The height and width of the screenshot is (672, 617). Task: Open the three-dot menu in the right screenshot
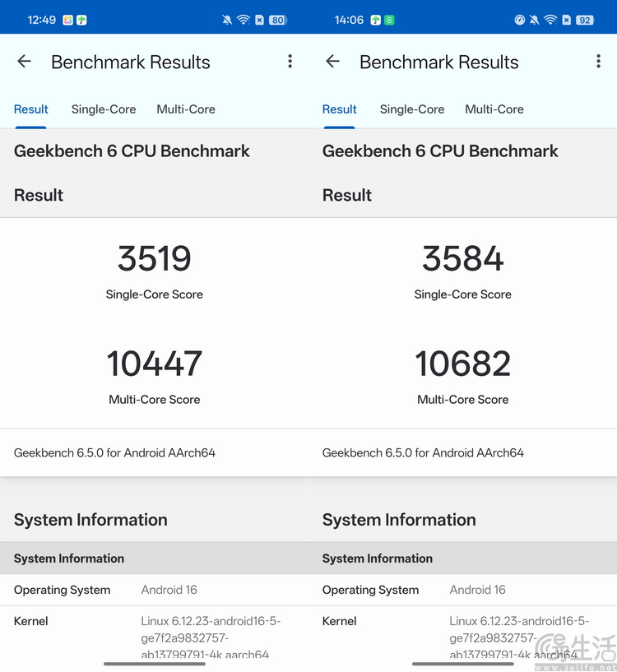pos(598,62)
